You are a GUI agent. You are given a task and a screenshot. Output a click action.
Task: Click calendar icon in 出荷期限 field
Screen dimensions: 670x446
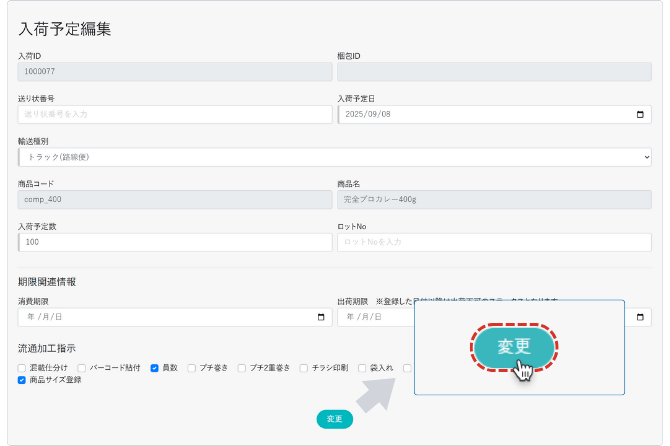pyautogui.click(x=641, y=317)
